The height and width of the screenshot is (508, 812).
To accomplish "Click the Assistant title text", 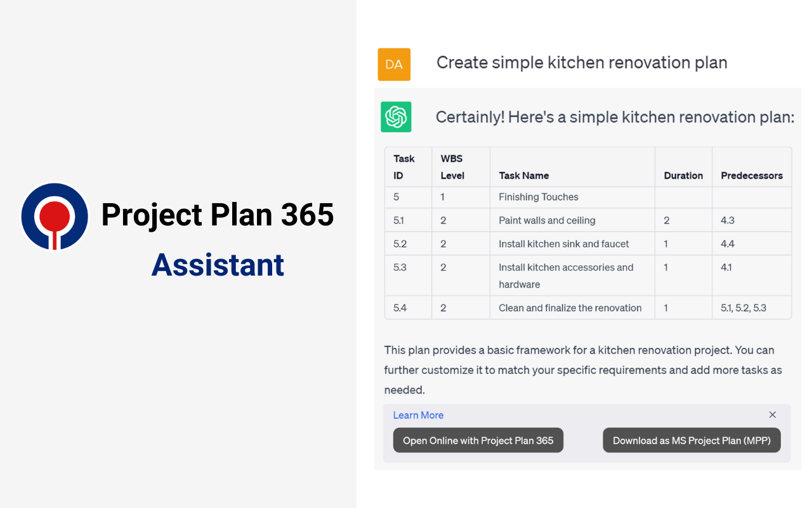I will [x=218, y=265].
